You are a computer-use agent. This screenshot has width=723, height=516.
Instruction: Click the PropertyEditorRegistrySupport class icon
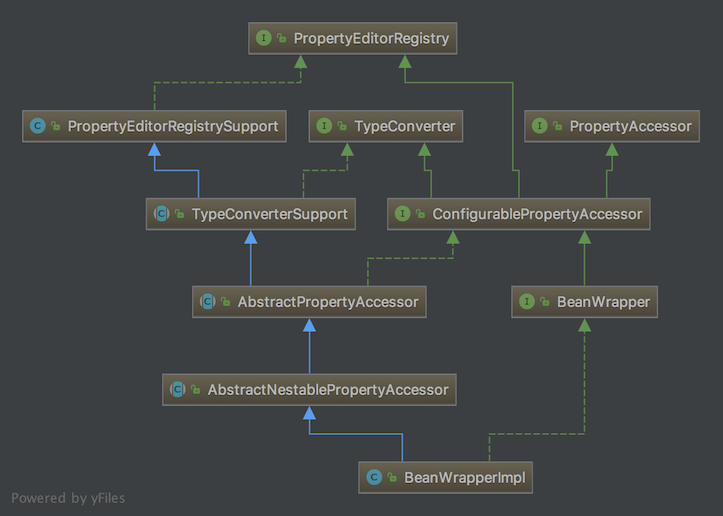click(38, 126)
